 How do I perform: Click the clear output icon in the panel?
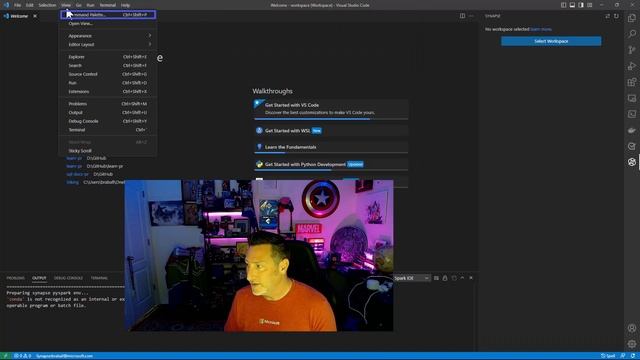[x=436, y=278]
